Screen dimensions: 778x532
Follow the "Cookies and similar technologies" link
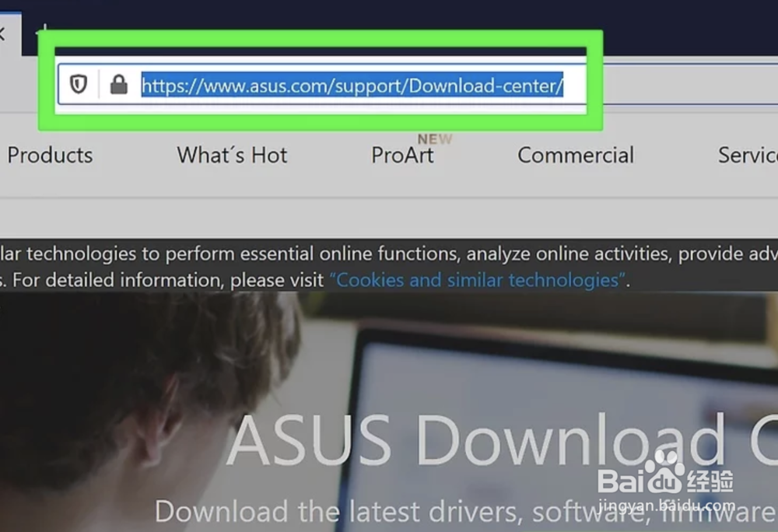coord(477,280)
